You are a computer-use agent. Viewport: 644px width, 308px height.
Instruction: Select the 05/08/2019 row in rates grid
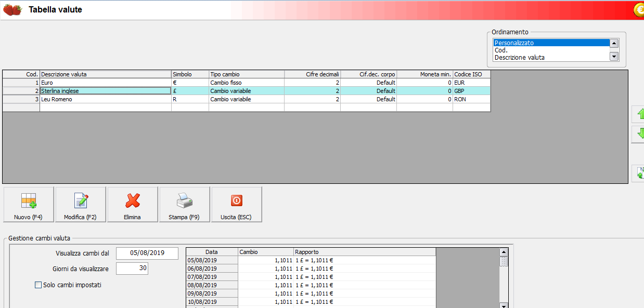click(311, 260)
